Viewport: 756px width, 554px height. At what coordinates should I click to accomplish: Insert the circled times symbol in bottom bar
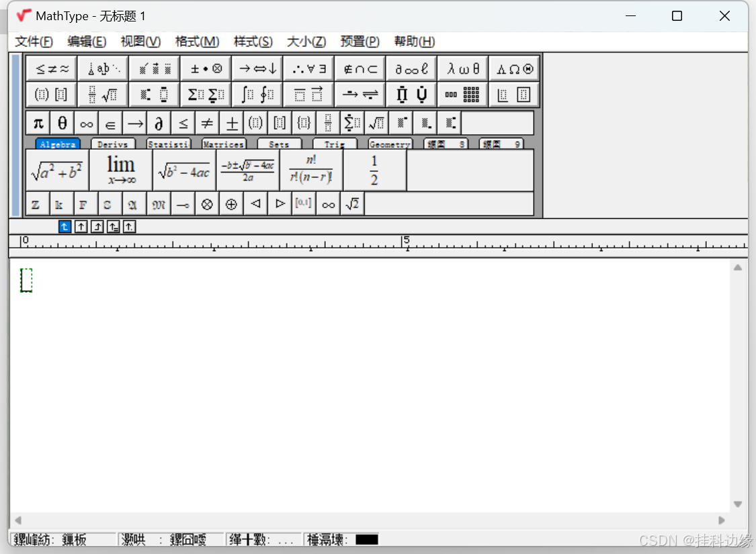pyautogui.click(x=208, y=204)
